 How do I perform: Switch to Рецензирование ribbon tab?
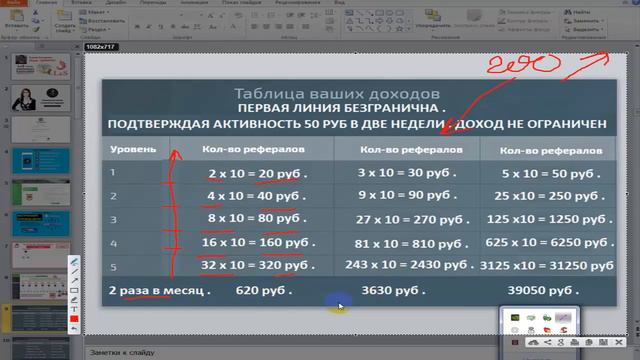(298, 2)
